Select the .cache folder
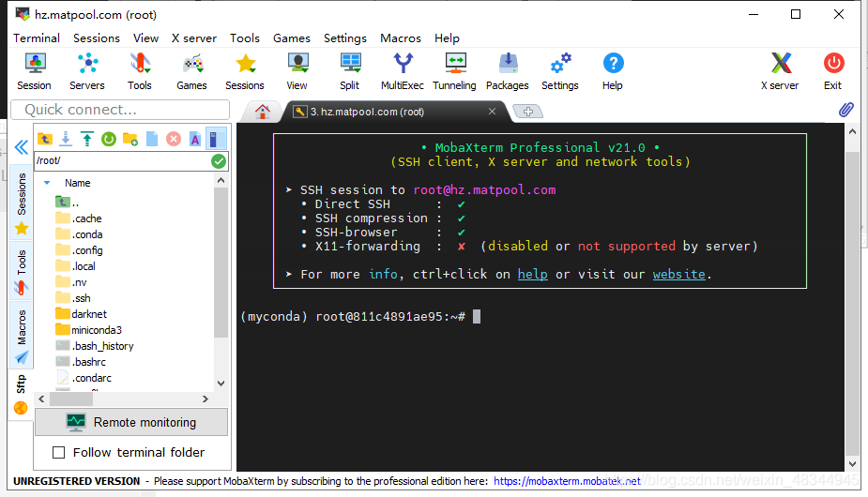 tap(79, 218)
